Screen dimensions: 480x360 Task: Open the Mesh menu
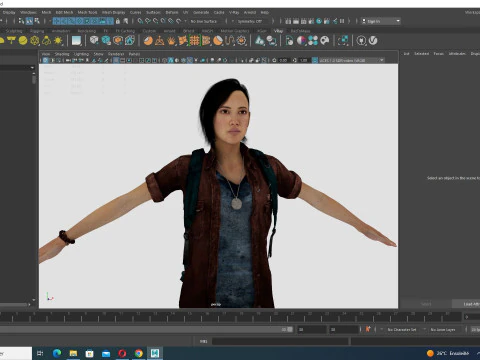point(46,12)
